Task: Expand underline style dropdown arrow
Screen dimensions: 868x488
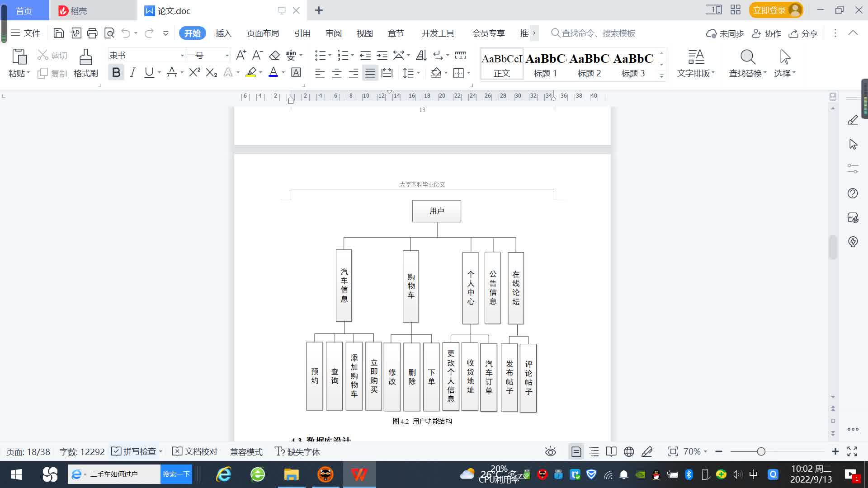Action: tap(159, 72)
